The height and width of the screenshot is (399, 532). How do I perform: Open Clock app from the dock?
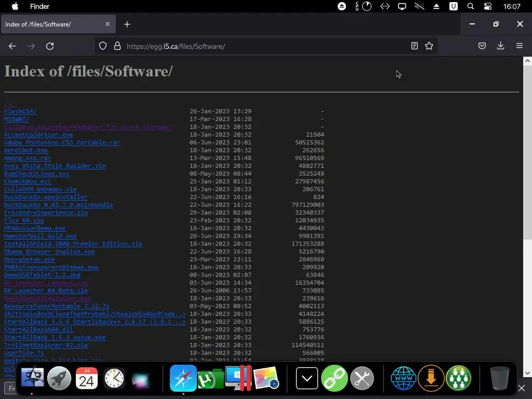[114, 378]
